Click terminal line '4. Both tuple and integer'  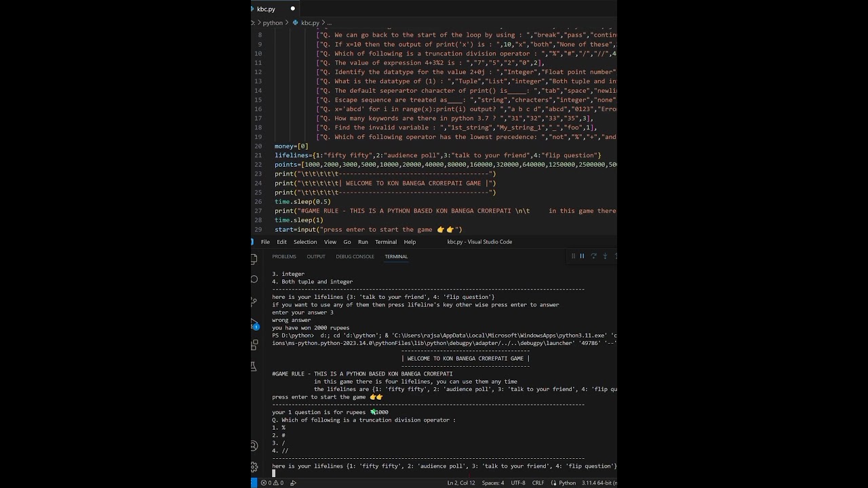(x=312, y=282)
